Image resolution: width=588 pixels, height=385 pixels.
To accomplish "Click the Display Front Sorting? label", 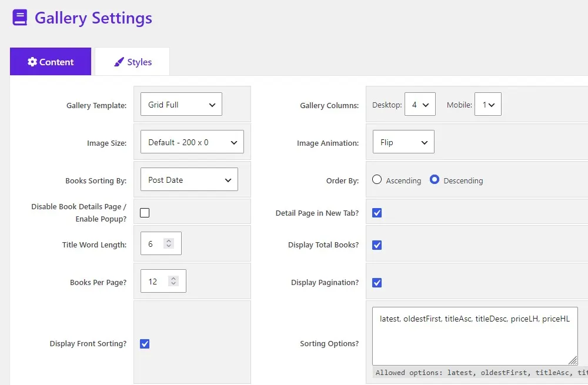I will click(88, 343).
